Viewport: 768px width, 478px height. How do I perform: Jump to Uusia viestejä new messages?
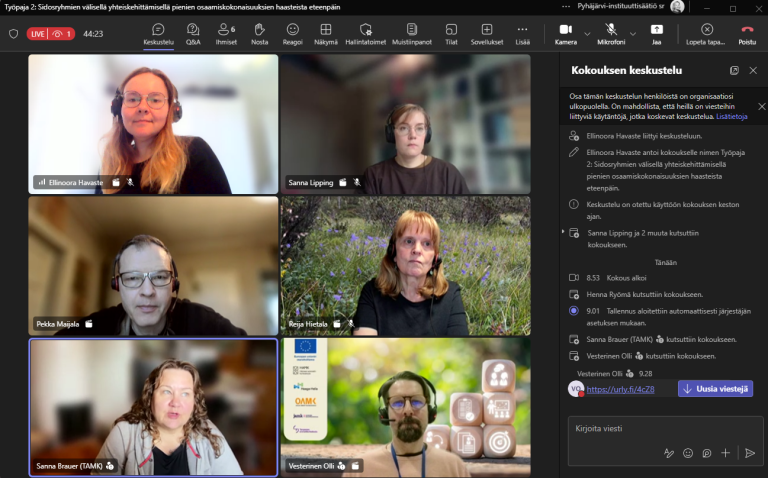[x=716, y=389]
